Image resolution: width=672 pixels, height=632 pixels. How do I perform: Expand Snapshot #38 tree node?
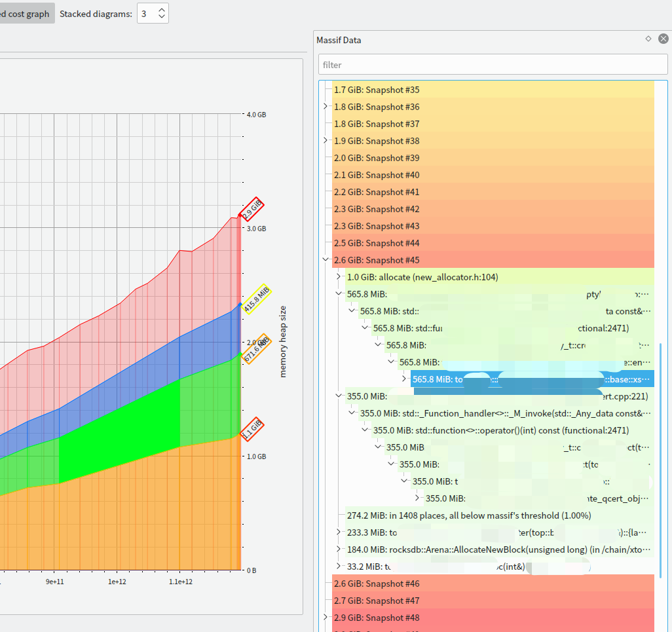pyautogui.click(x=326, y=141)
